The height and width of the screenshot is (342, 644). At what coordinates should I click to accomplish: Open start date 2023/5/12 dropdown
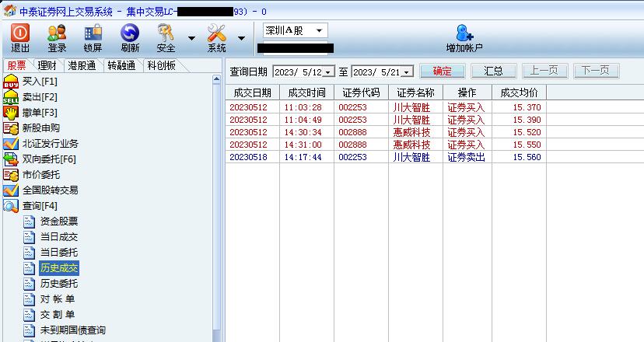[328, 72]
